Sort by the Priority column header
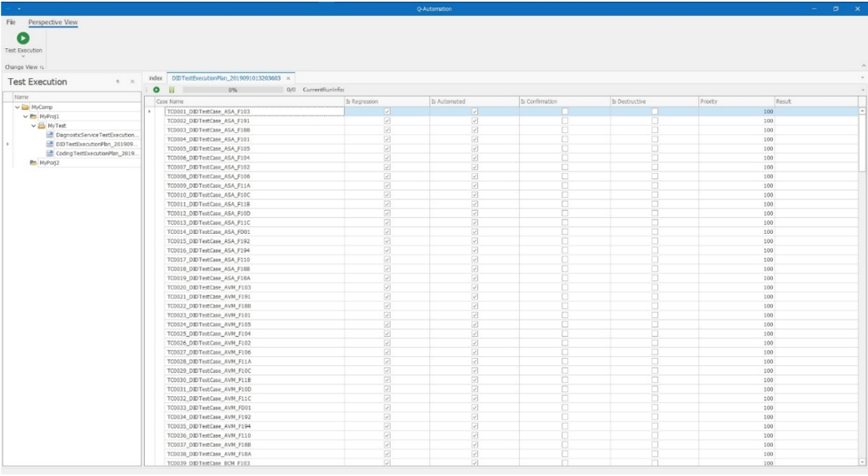The image size is (868, 476). (x=736, y=102)
